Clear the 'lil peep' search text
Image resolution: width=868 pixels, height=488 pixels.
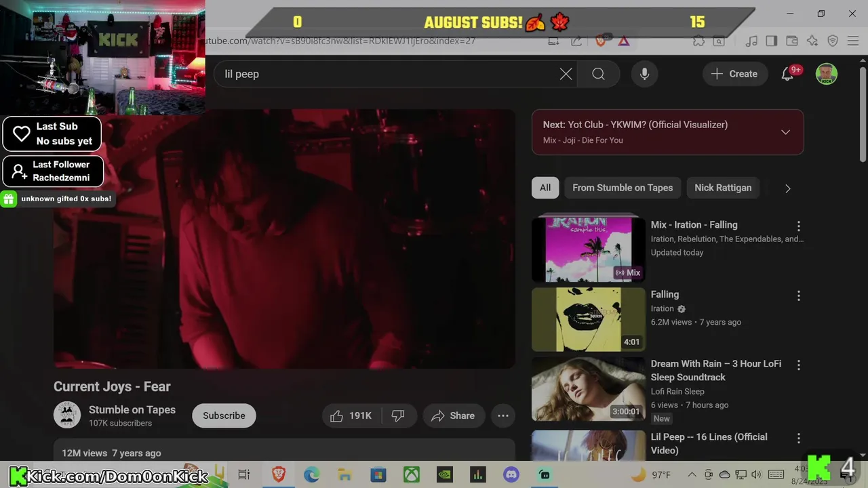click(x=566, y=74)
